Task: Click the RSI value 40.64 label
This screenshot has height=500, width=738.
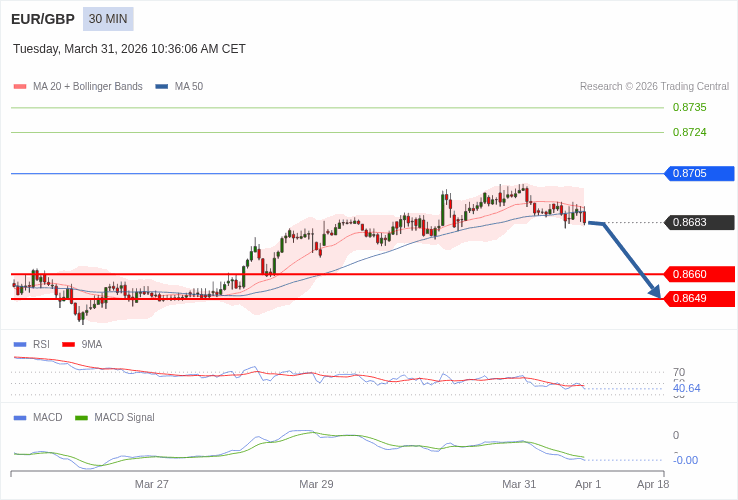Action: [687, 388]
